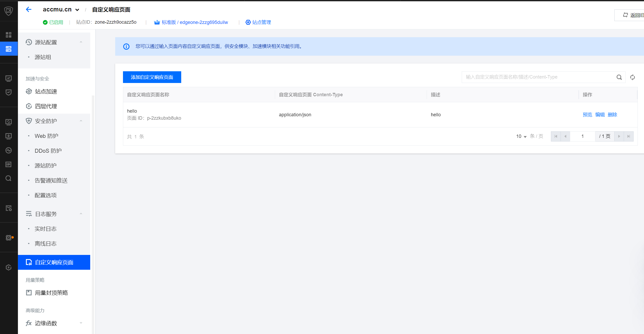Screen dimensions: 644x334
Task: Open the rail icon with orange notification dot
Action: pyautogui.click(x=9, y=237)
